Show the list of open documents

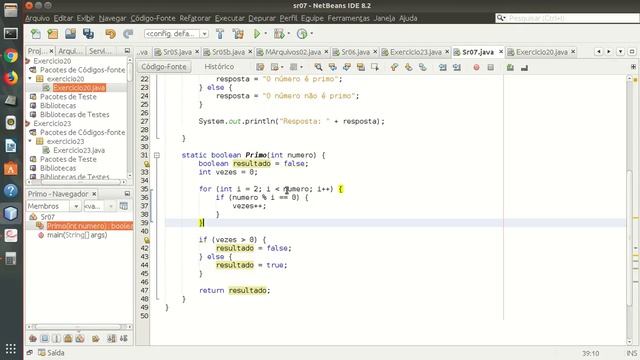[620, 52]
